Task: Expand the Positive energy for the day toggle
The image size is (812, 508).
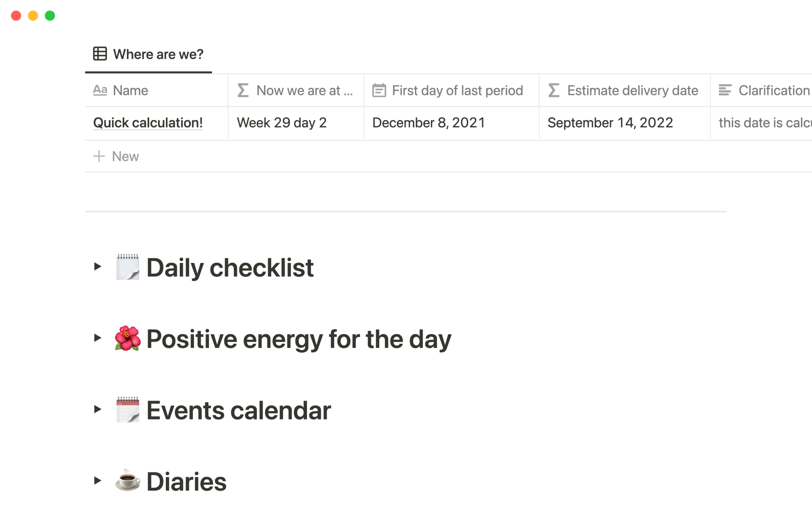Action: 98,338
